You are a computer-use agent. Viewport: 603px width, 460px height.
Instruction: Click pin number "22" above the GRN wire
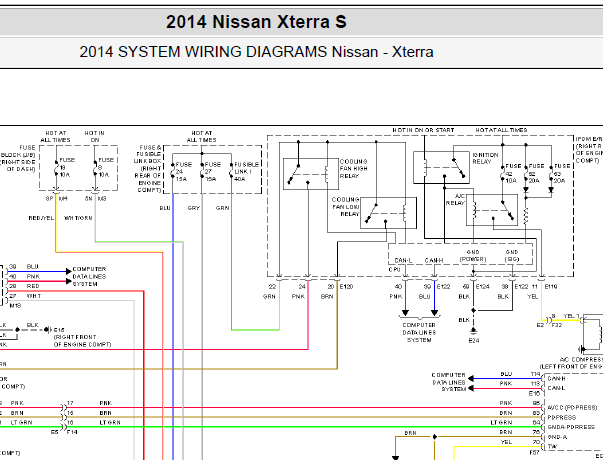pos(272,287)
